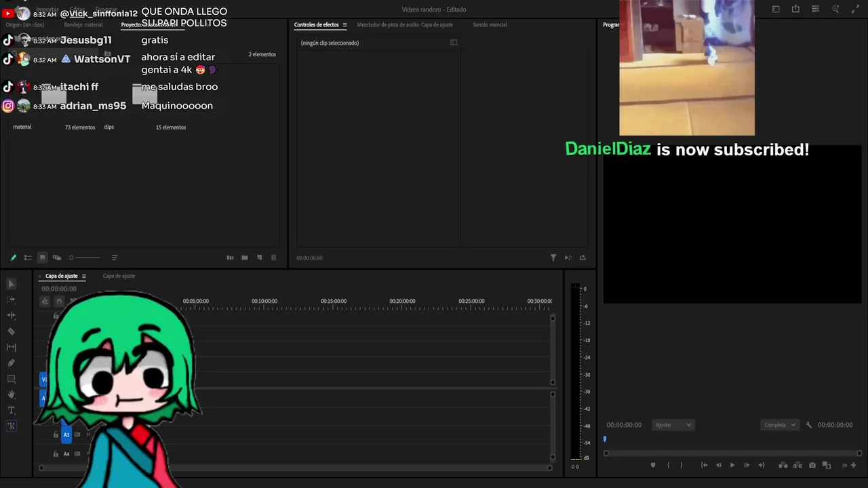868x488 pixels.
Task: Create a new bin in Project panel
Action: [245, 258]
